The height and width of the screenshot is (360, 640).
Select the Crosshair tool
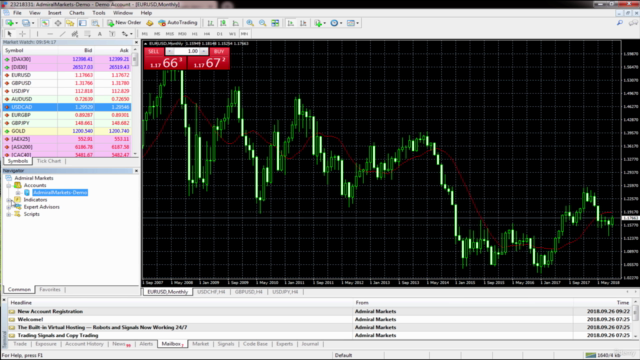[x=22, y=34]
